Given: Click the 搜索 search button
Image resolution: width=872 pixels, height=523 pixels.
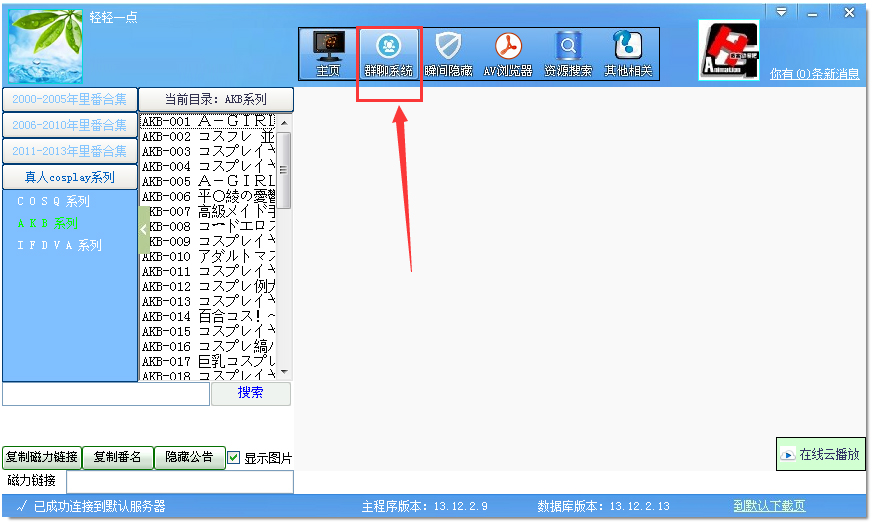Looking at the screenshot, I should tap(251, 393).
